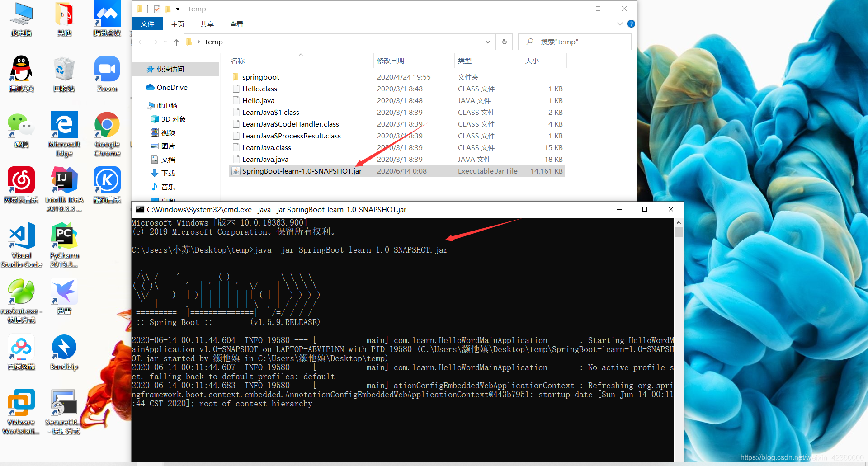Launch Google Chrome from the desktop

107,134
